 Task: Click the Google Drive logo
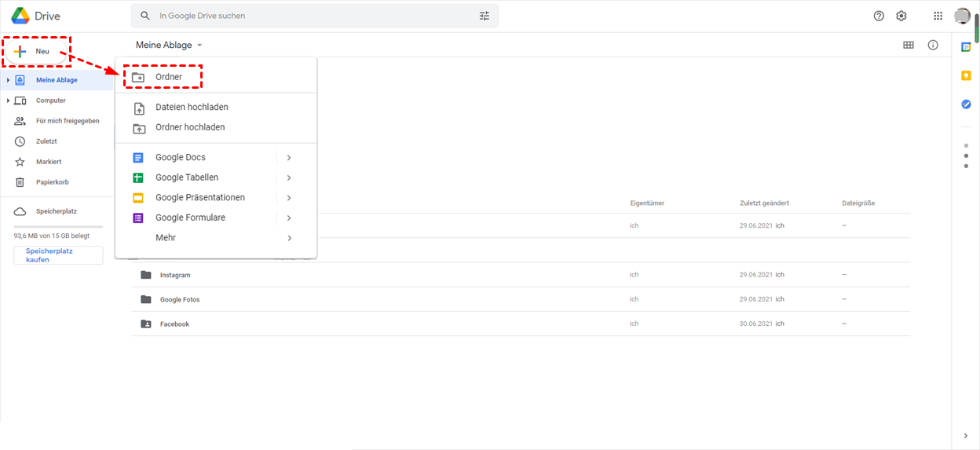pos(20,16)
